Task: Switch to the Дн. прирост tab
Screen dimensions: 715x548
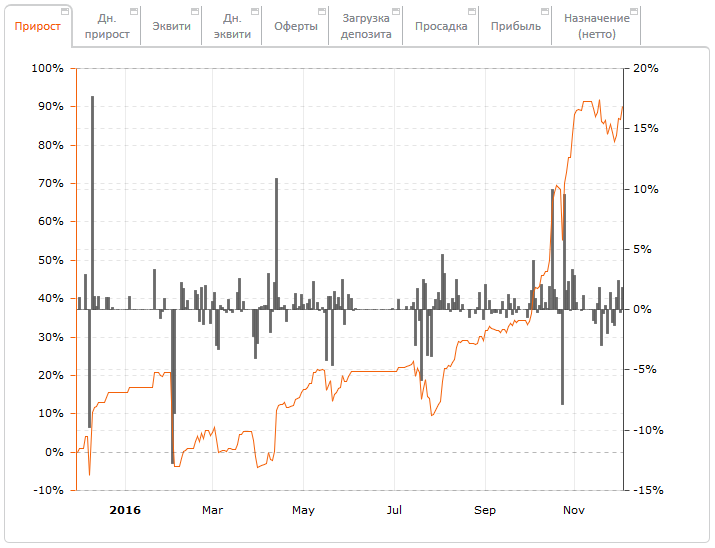Action: tap(107, 27)
